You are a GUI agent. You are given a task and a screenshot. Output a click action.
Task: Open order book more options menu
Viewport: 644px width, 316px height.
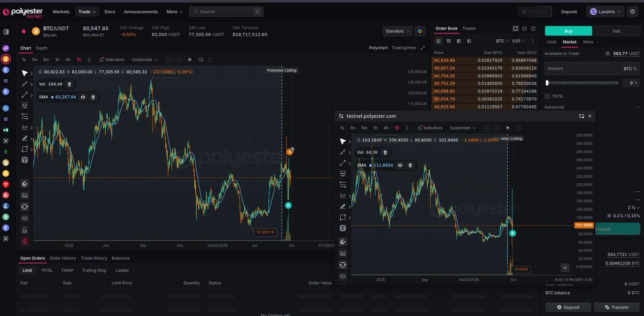pos(532,41)
